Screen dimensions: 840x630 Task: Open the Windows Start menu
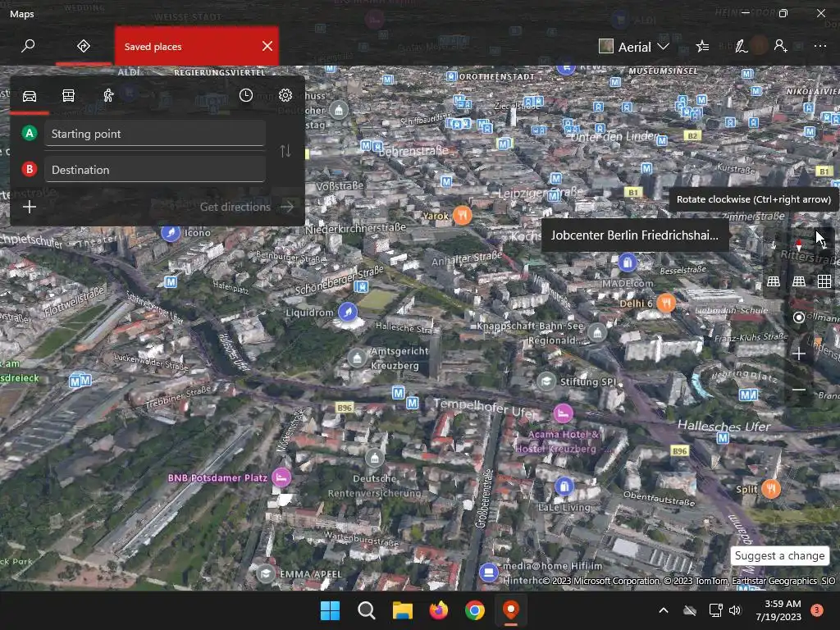point(330,610)
